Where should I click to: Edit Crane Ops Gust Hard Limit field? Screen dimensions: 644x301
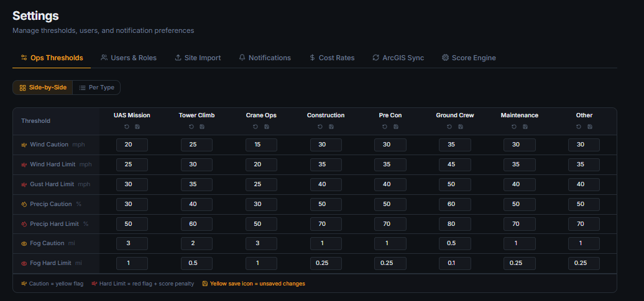coord(261,184)
